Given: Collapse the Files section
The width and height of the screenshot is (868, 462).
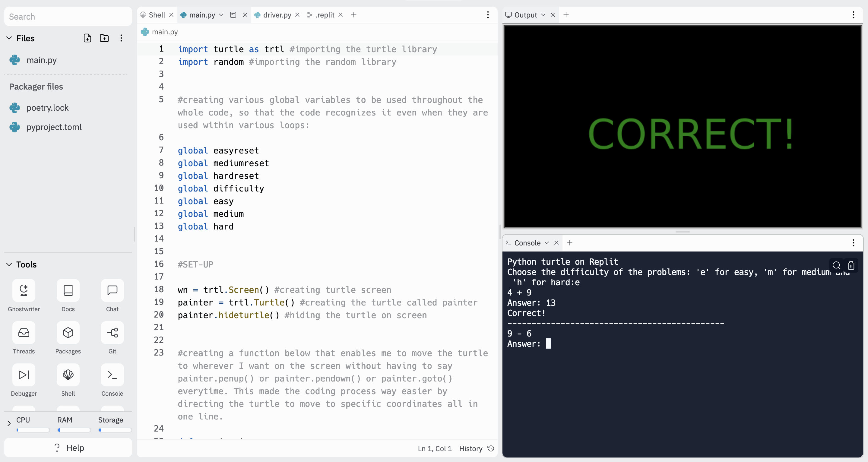Looking at the screenshot, I should [x=9, y=38].
